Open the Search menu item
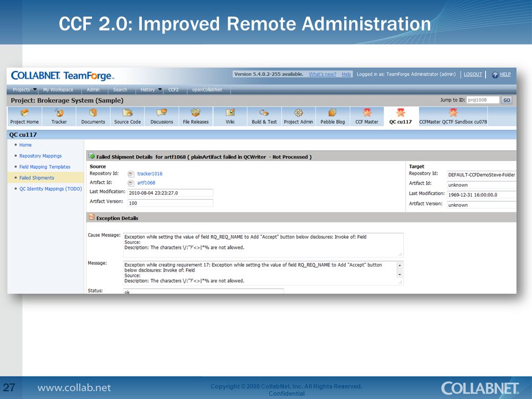Image resolution: width=532 pixels, height=399 pixels. coord(120,90)
